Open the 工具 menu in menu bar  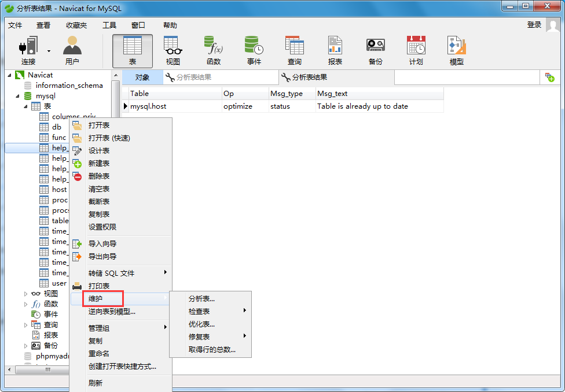109,25
